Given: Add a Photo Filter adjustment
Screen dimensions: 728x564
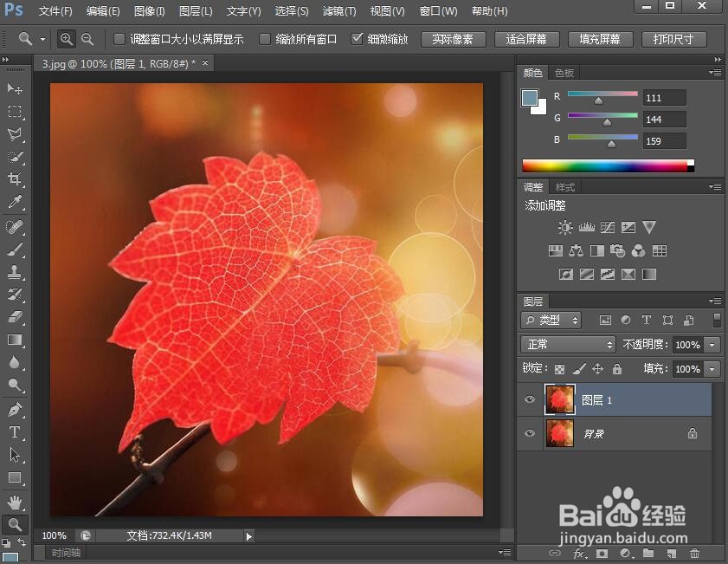Looking at the screenshot, I should tap(617, 251).
